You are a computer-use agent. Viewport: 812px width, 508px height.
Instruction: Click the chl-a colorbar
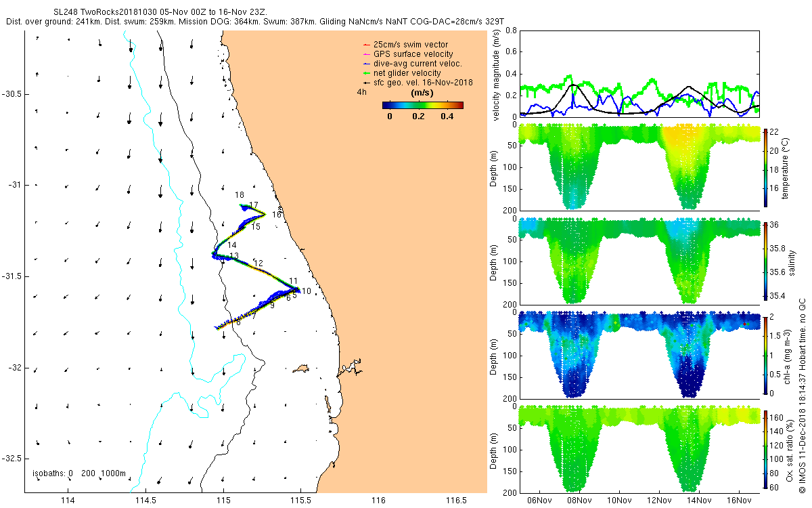pyautogui.click(x=766, y=354)
